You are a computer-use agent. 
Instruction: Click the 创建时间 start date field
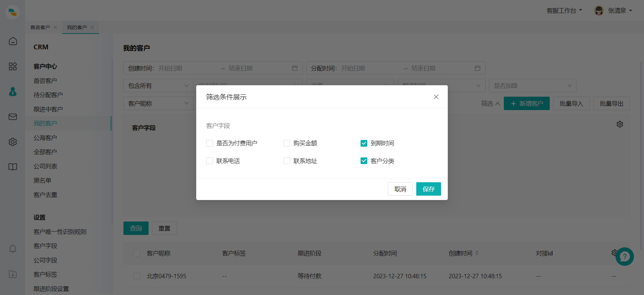click(x=186, y=68)
